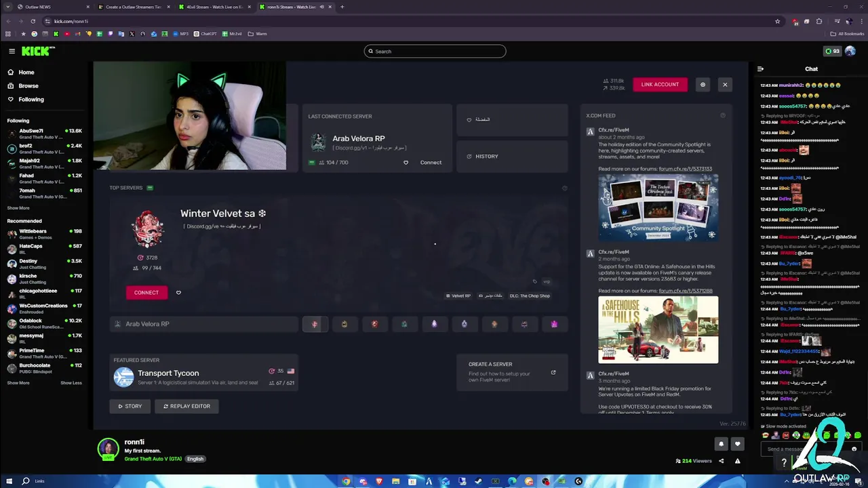The height and width of the screenshot is (488, 868).
Task: Open Majah92 channel from Following list
Action: [x=44, y=163]
